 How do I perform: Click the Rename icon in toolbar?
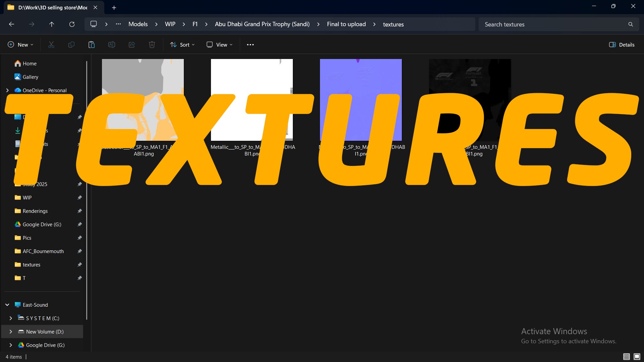click(112, 45)
